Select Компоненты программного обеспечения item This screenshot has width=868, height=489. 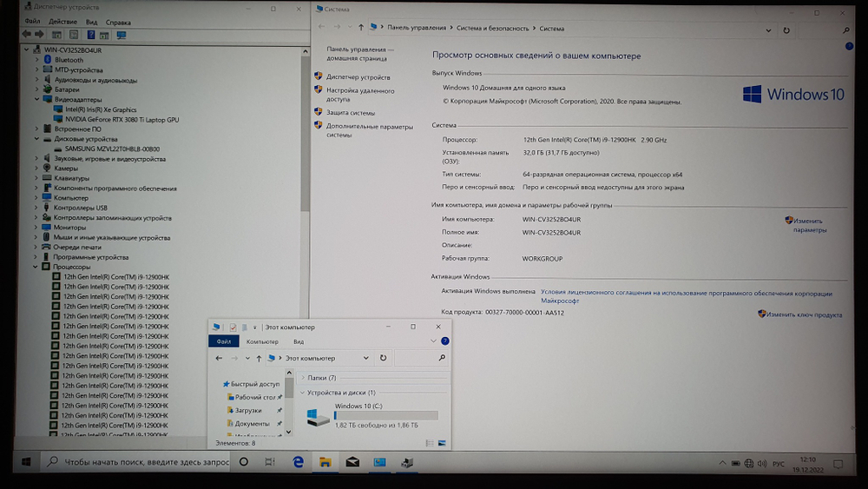pos(115,188)
